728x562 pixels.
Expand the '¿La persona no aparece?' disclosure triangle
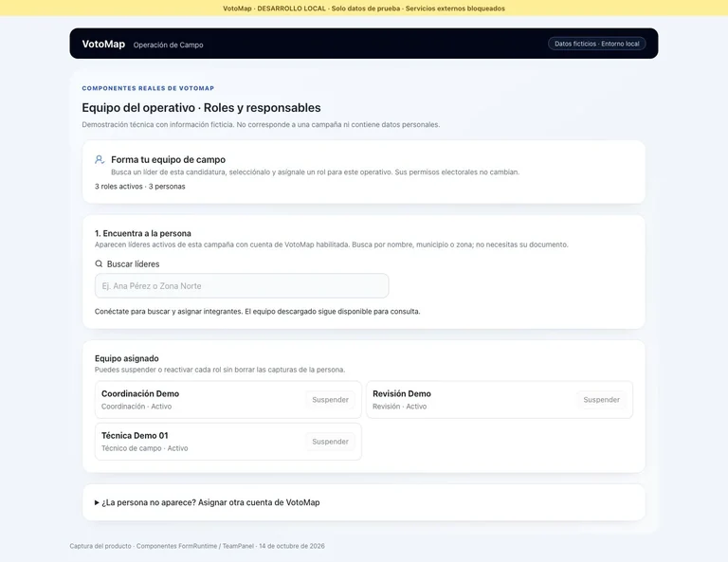[97, 502]
